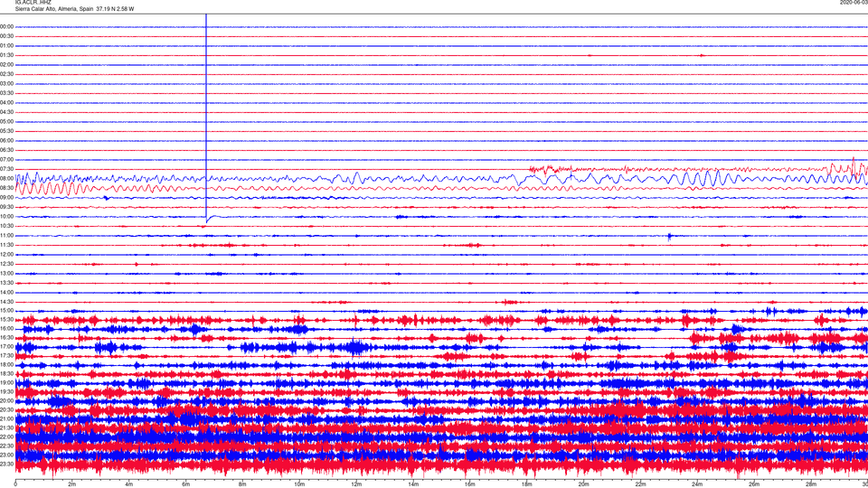Click the 24m tick on the bottom axis
868x488 pixels.
(x=697, y=484)
